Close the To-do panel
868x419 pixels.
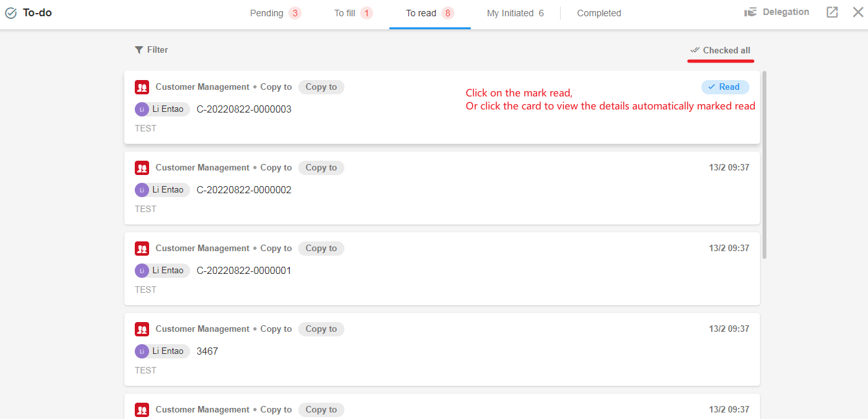click(858, 12)
